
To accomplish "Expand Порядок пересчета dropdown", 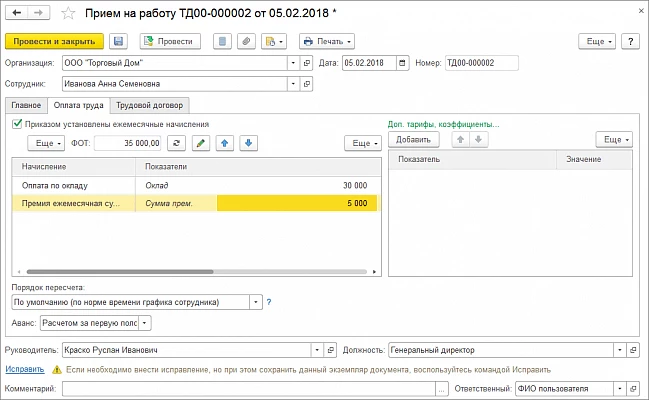I will (256, 302).
